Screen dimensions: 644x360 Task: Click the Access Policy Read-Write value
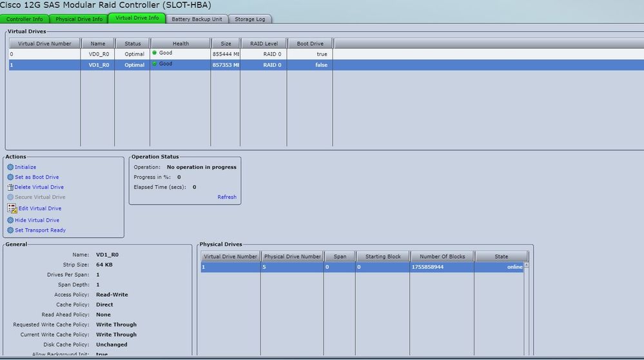coord(112,295)
